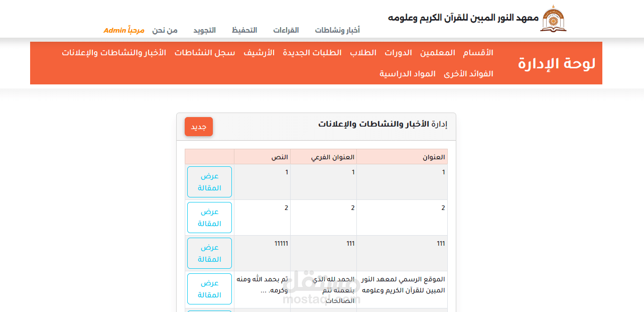
Task: Open the institute name title link
Action: pyautogui.click(x=463, y=18)
